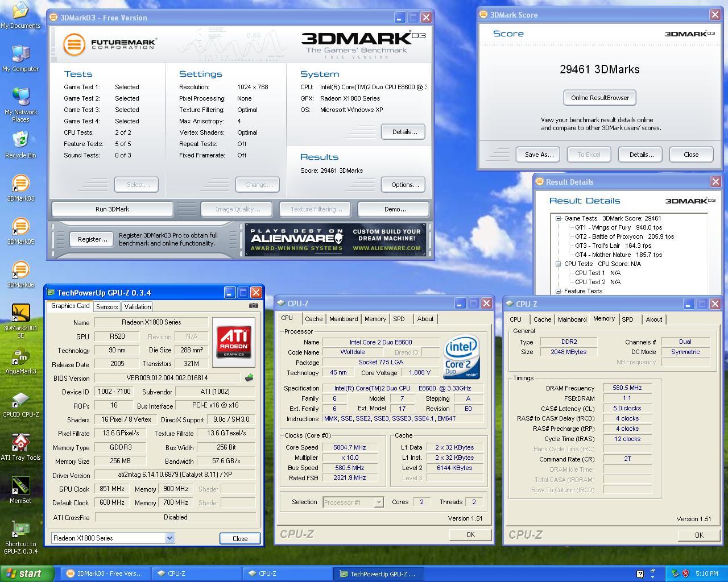The image size is (728, 582).
Task: Click the system tray clock showing 5:10 PM
Action: point(706,574)
